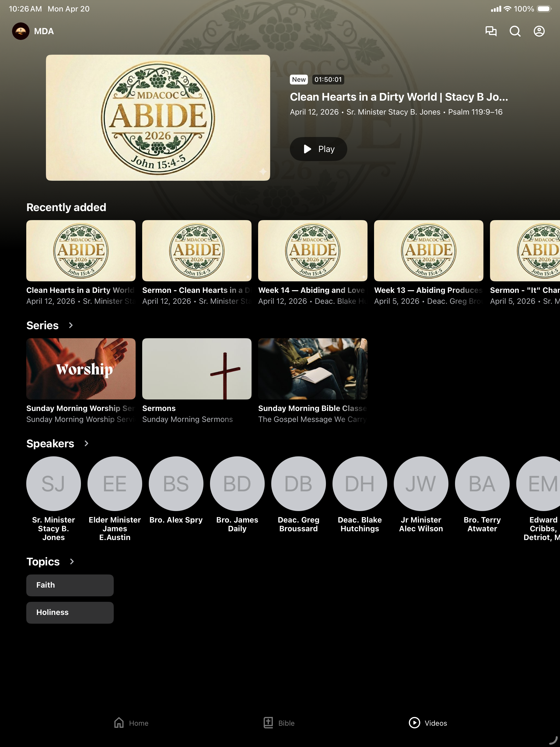
Task: Tap Sr. Minister Stacy B. Jones name
Action: coord(53,529)
